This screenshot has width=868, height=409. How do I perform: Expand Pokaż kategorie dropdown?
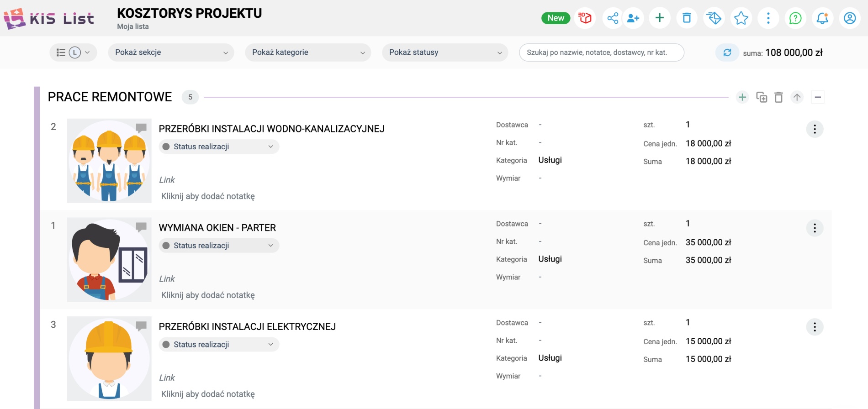(x=308, y=52)
